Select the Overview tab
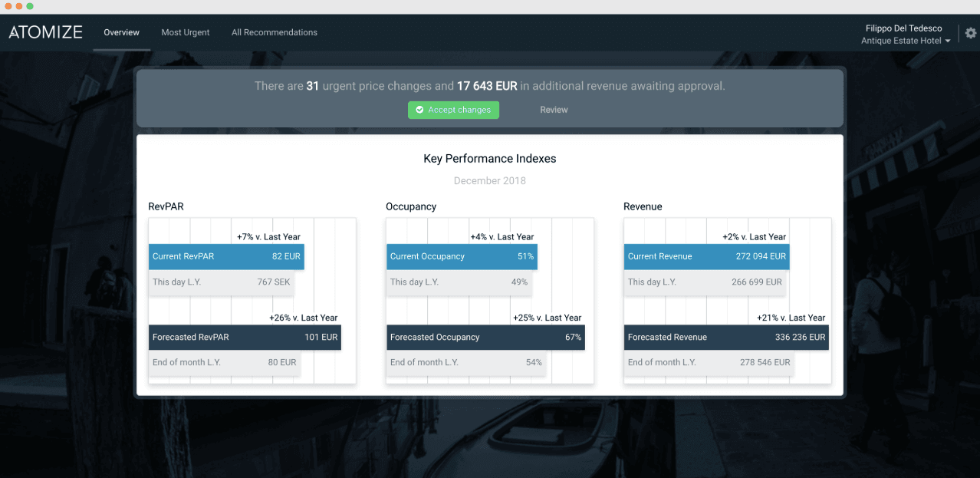Viewport: 980px width, 478px height. 121,32
